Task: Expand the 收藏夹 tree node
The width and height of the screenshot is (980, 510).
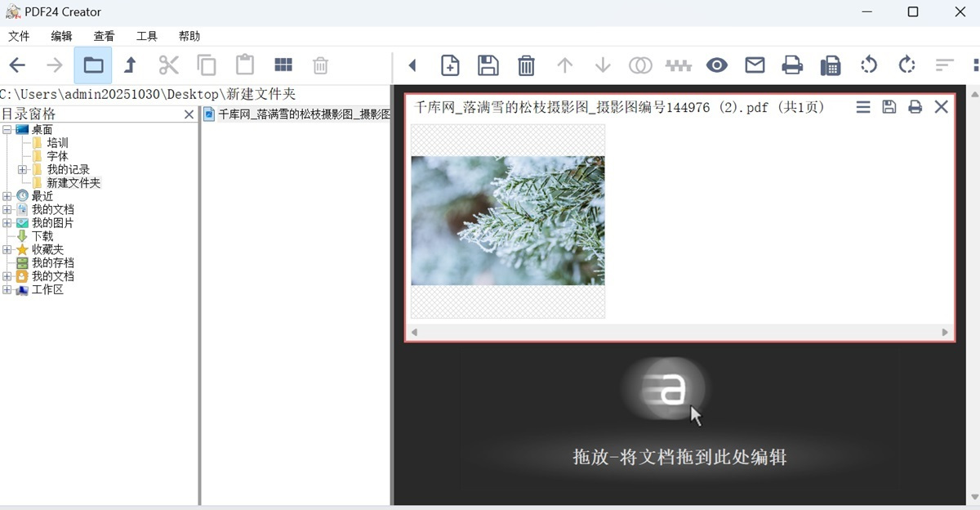Action: pyautogui.click(x=7, y=249)
